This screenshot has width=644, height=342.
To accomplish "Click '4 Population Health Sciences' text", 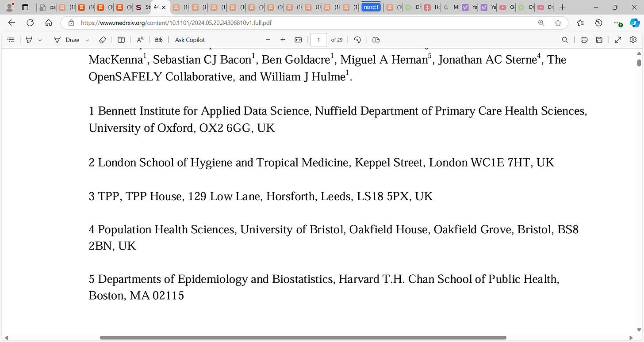I will (163, 230).
